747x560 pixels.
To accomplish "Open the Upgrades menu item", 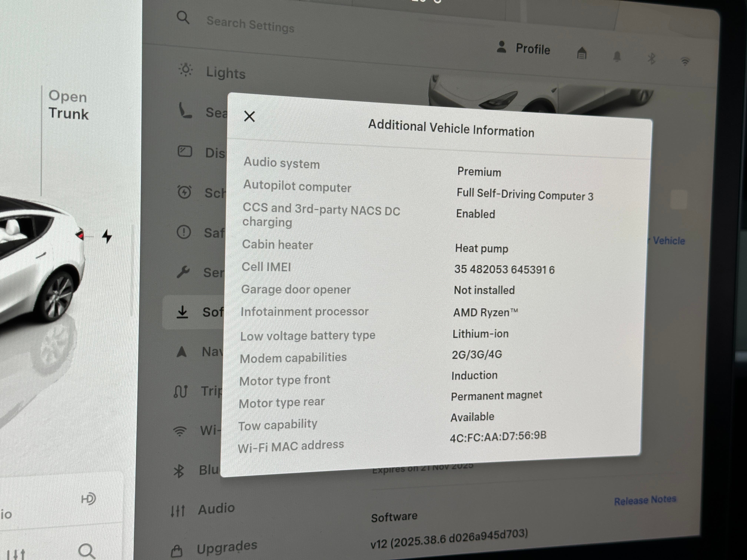I will 227,546.
